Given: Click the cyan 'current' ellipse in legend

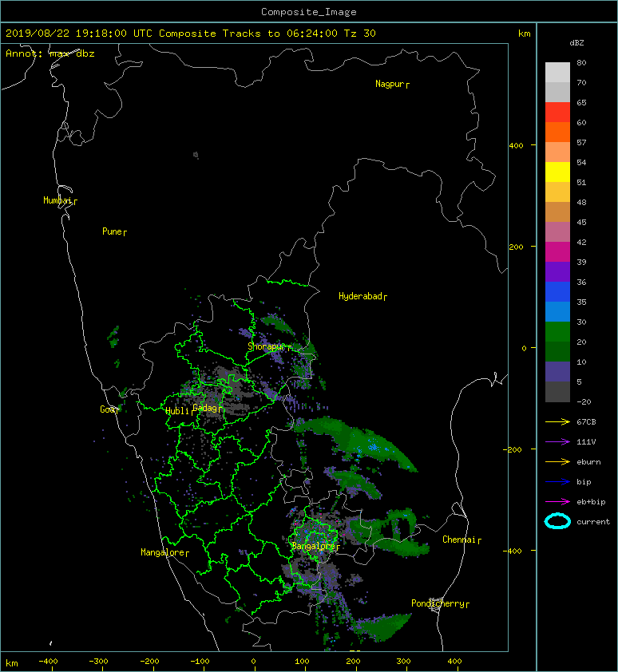Looking at the screenshot, I should pos(557,521).
